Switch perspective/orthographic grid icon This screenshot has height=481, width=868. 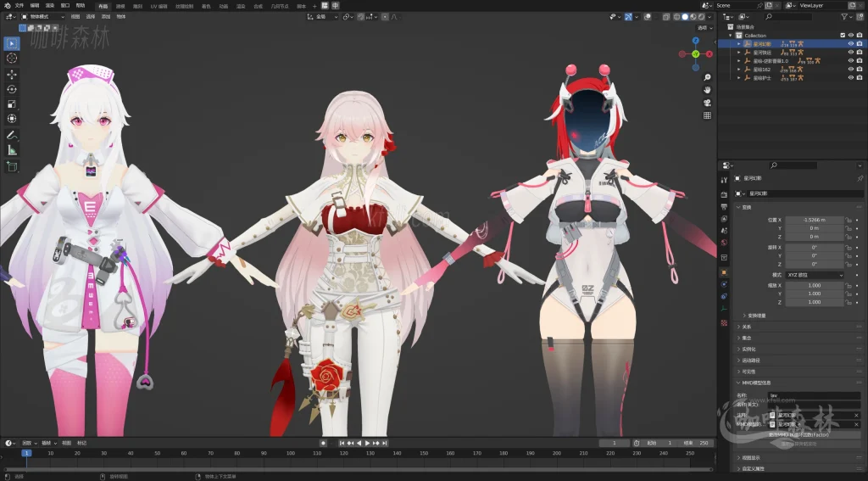point(707,115)
